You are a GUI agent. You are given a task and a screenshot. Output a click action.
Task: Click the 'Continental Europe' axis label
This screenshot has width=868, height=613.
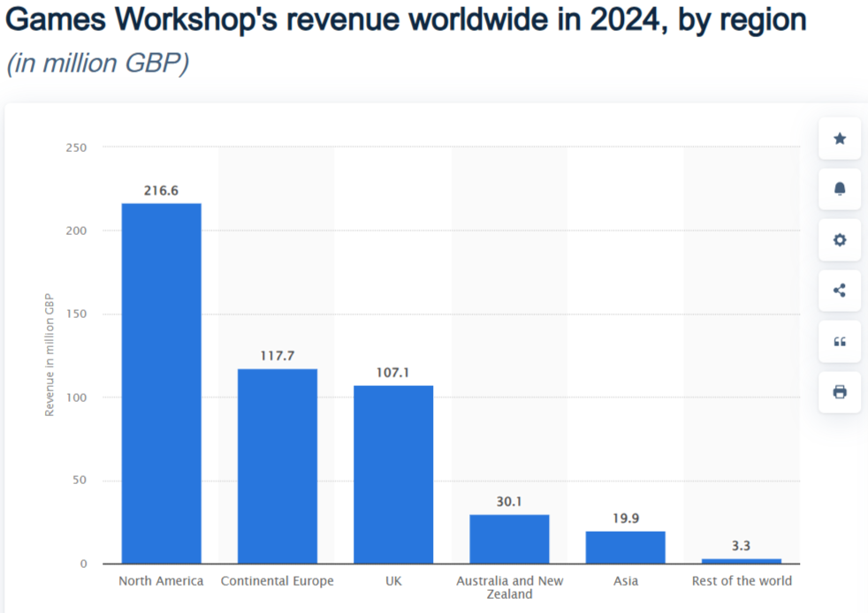click(x=278, y=581)
